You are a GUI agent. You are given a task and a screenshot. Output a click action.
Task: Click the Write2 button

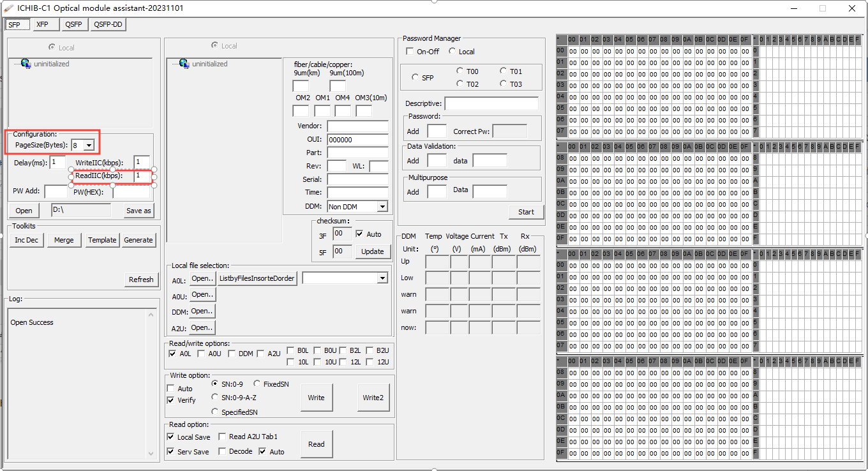(x=373, y=397)
